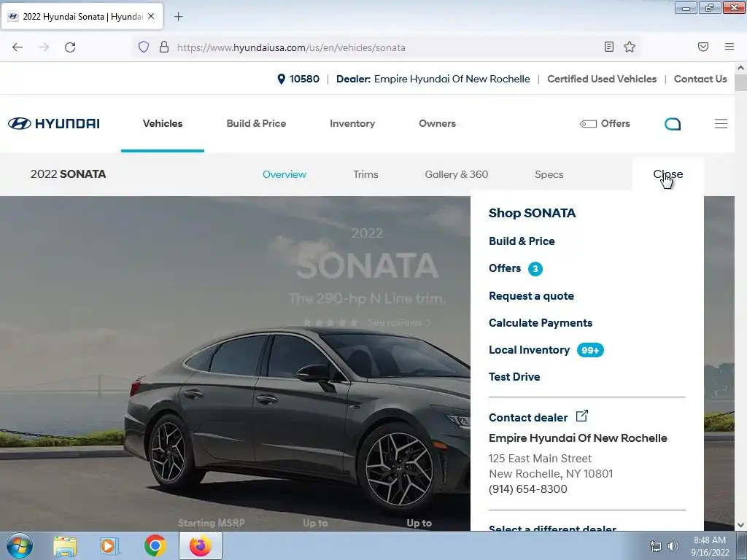
Task: Open the Firefox application menu
Action: click(x=729, y=47)
